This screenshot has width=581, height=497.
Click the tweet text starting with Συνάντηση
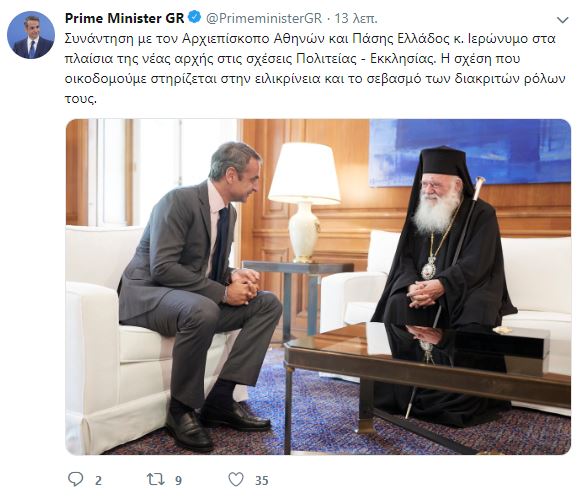(316, 69)
